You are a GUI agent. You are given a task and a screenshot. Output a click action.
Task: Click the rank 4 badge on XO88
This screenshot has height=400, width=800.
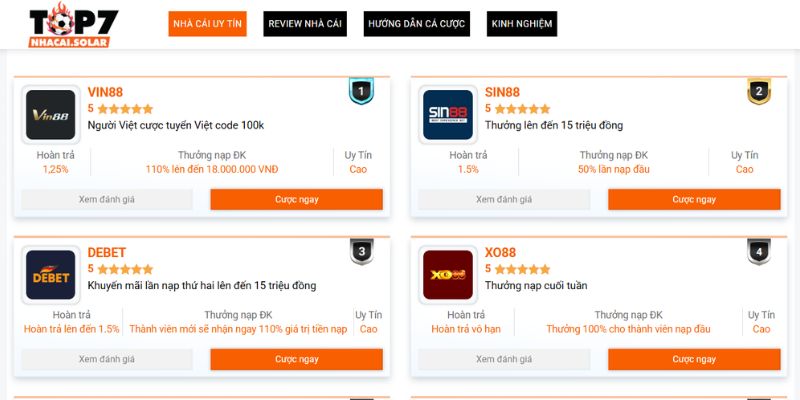tap(759, 252)
